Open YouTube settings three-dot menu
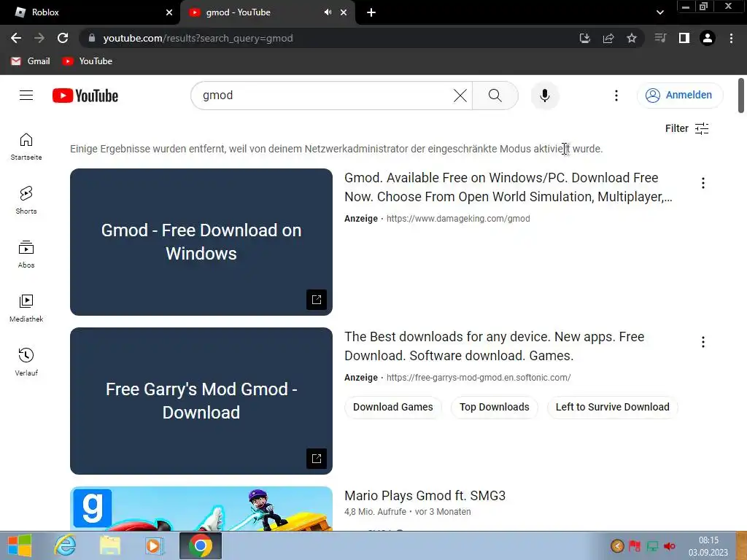This screenshot has height=560, width=747. tap(616, 96)
